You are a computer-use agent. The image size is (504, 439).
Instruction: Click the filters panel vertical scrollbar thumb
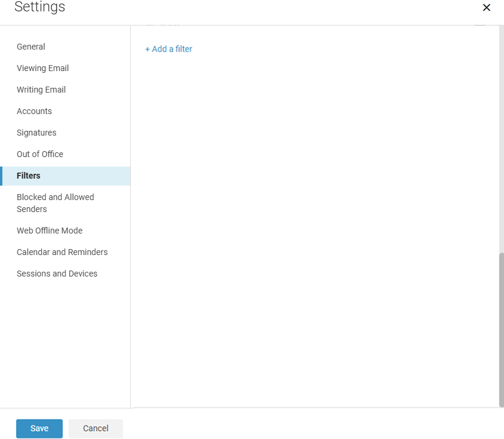[501, 330]
